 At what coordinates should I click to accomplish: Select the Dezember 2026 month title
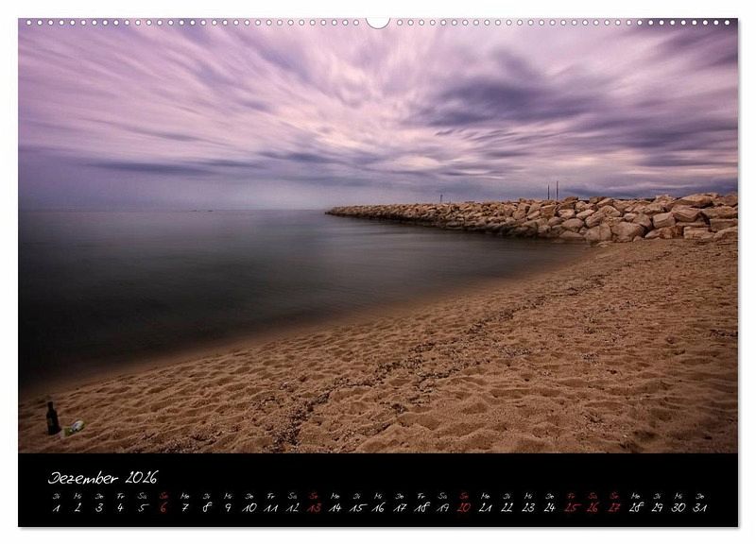click(x=103, y=478)
